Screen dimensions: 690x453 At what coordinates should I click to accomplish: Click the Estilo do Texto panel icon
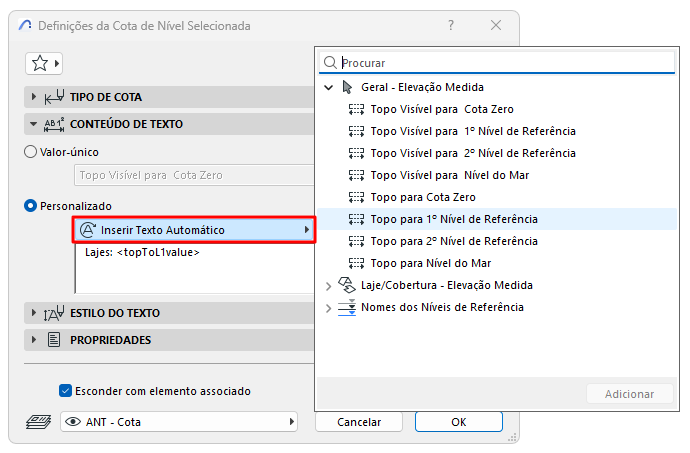tap(54, 313)
